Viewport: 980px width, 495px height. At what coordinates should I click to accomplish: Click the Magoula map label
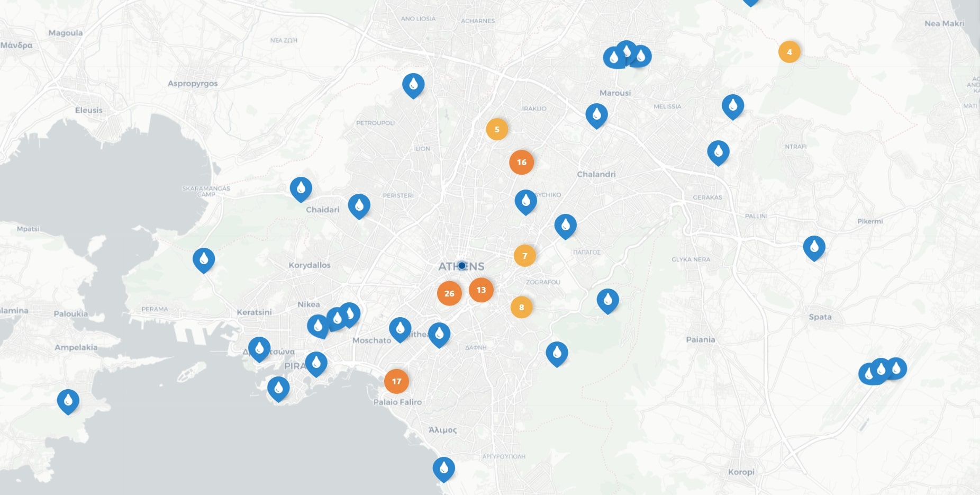click(x=66, y=33)
